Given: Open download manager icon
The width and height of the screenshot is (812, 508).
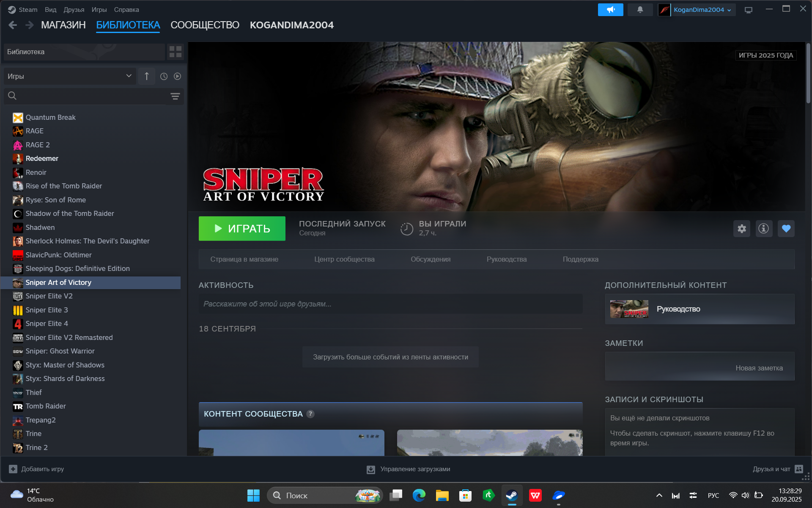Looking at the screenshot, I should tap(371, 469).
